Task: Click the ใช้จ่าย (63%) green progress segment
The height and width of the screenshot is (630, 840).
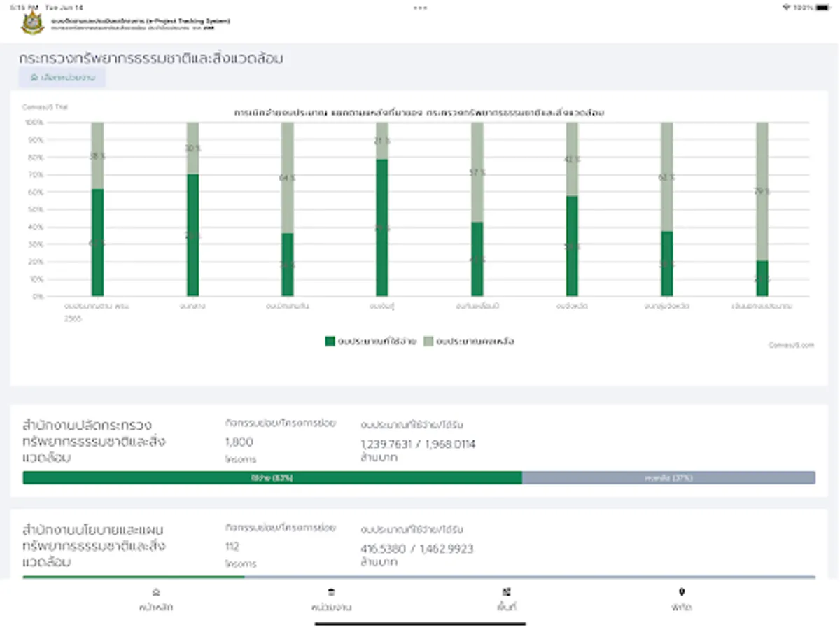Action: (x=272, y=477)
